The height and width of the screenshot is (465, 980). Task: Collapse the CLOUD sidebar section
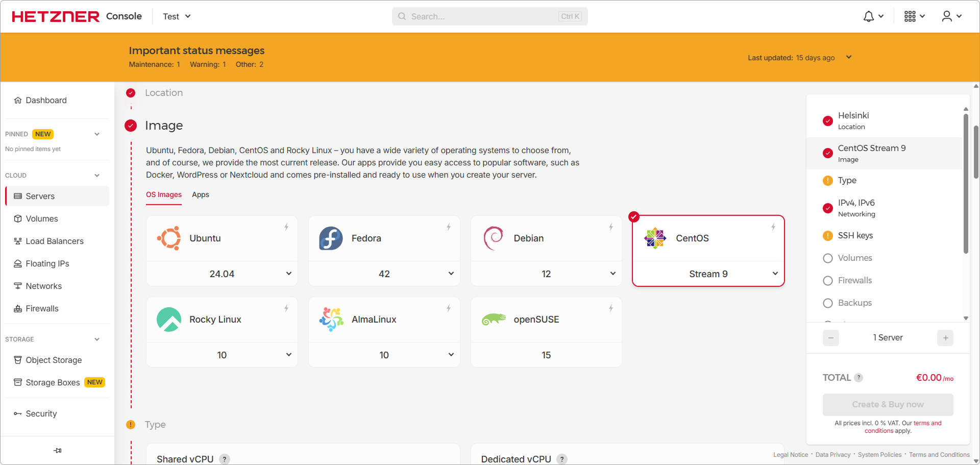coord(97,176)
